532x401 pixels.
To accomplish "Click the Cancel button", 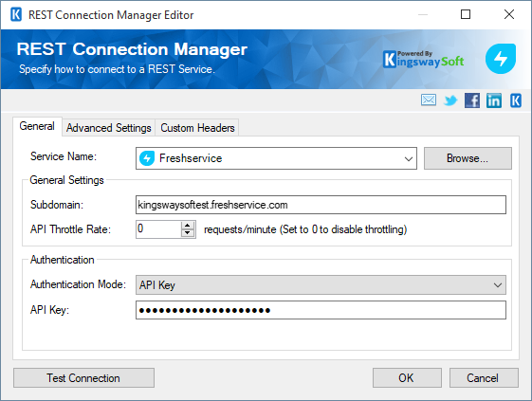I will [484, 378].
